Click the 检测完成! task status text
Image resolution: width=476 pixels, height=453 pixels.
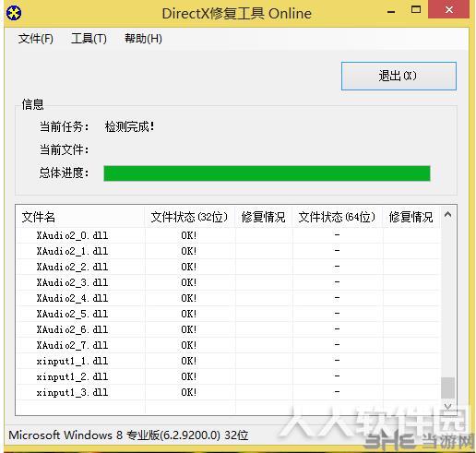coord(129,126)
